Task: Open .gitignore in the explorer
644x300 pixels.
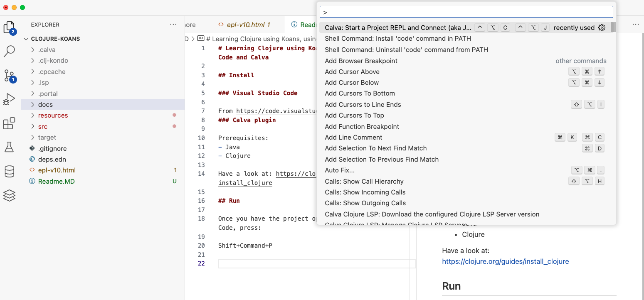Action: (x=52, y=148)
